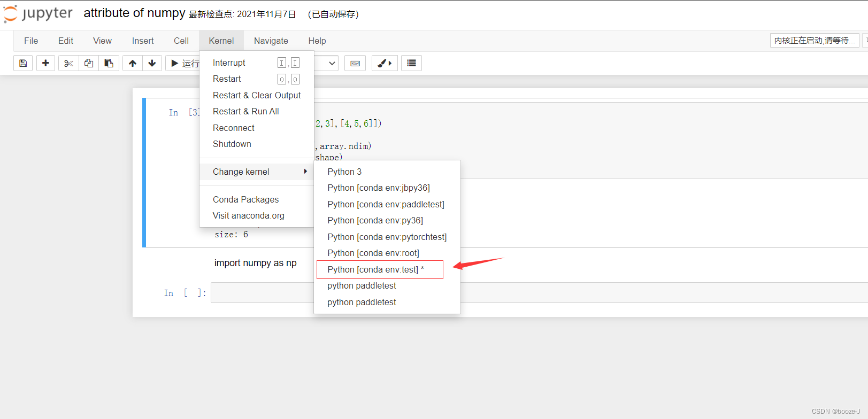Click the 已自动保存 autosave status
Screen dimensions: 868x419
pos(334,14)
